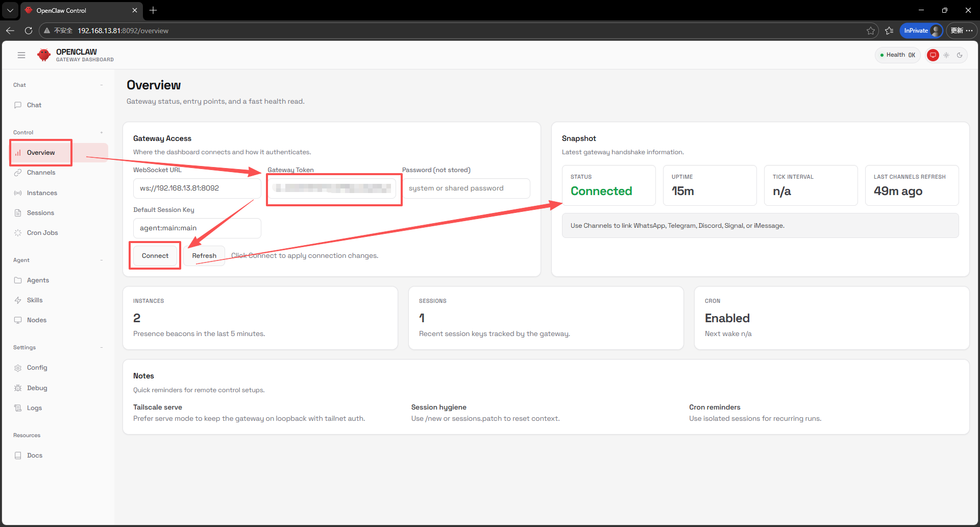Click the lightning bolt icon beside Skills
The width and height of the screenshot is (980, 527).
coord(18,300)
